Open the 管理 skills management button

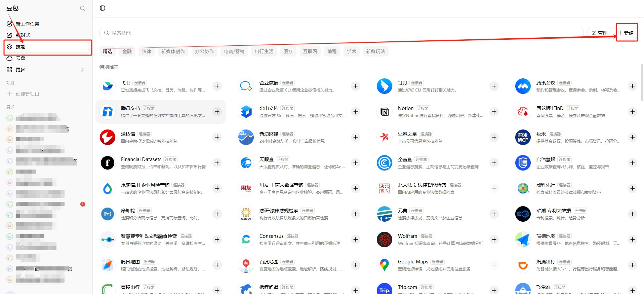[599, 33]
